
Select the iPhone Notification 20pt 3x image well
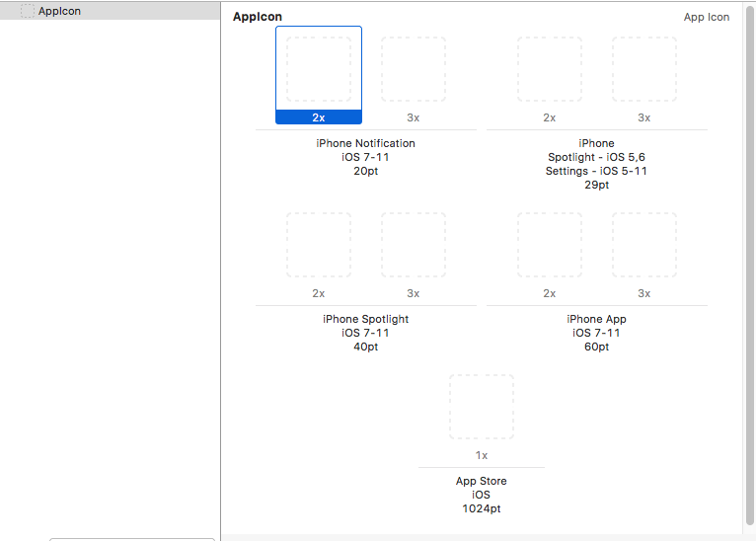[x=414, y=69]
